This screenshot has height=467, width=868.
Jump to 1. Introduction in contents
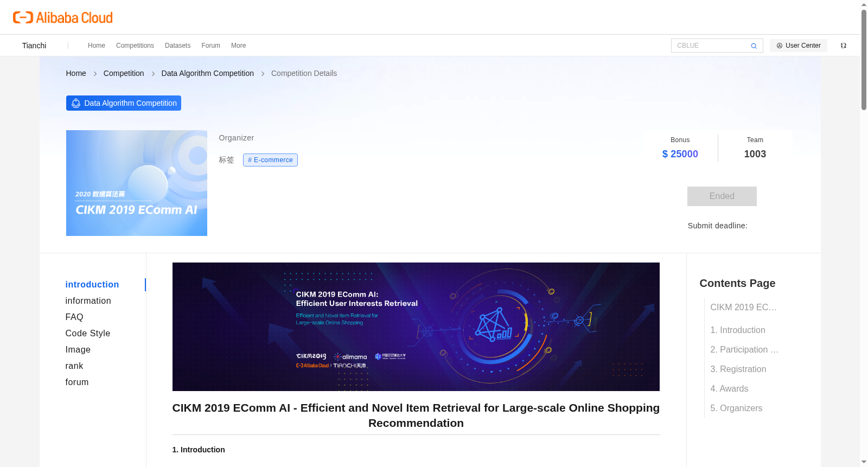click(738, 330)
